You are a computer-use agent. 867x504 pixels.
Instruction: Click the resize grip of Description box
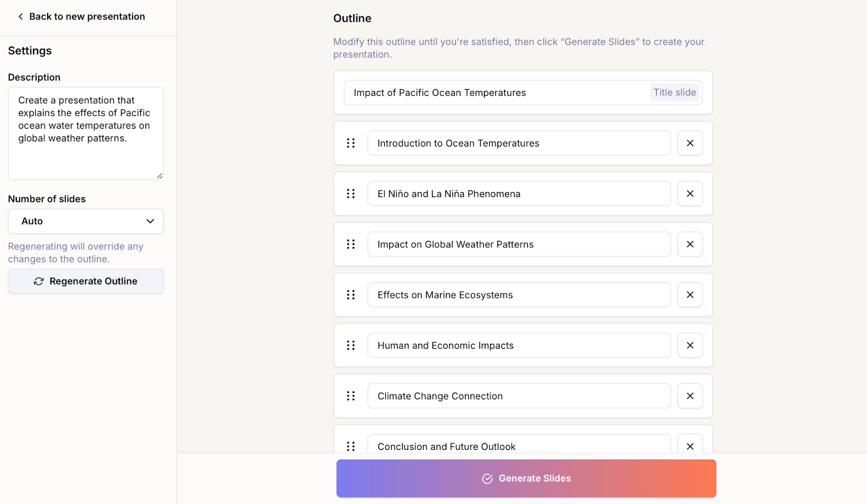pos(159,175)
